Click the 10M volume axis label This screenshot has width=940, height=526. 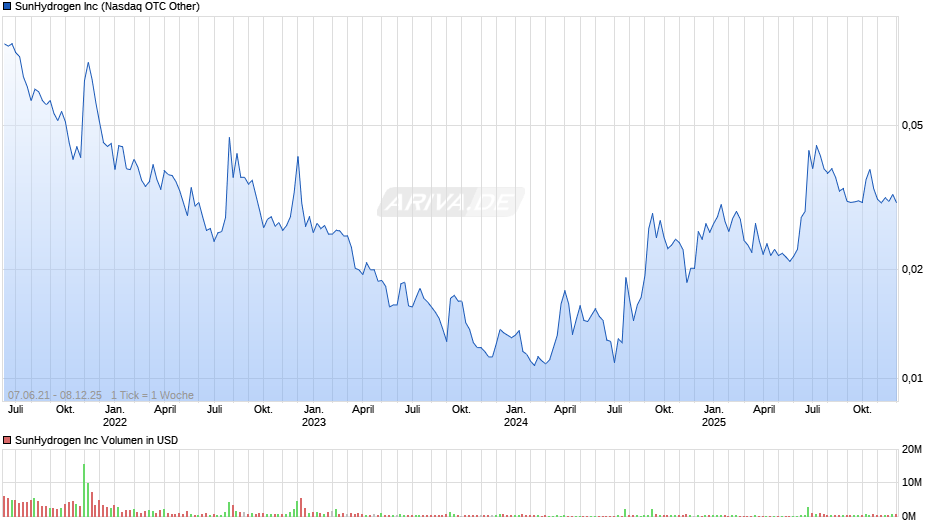click(912, 482)
